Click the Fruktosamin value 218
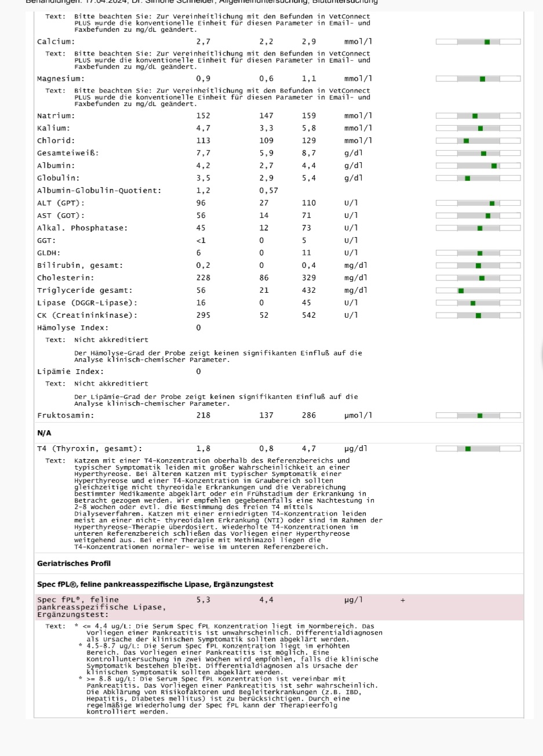The width and height of the screenshot is (543, 756). [x=203, y=416]
